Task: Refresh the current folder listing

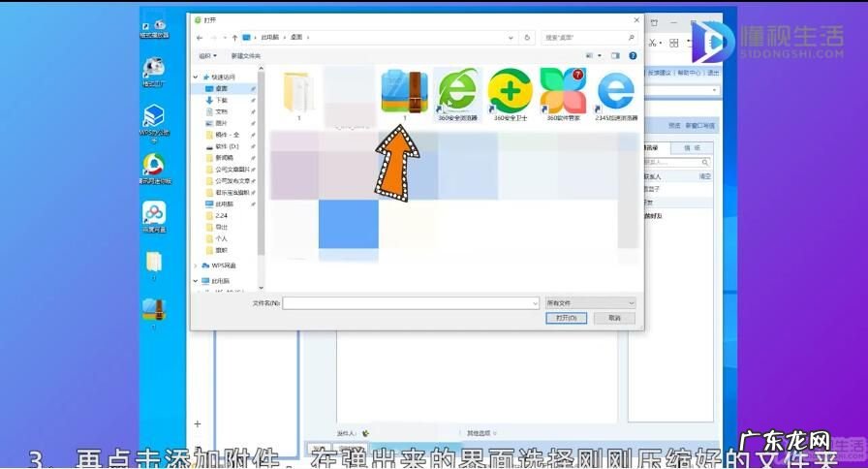Action: 526,37
